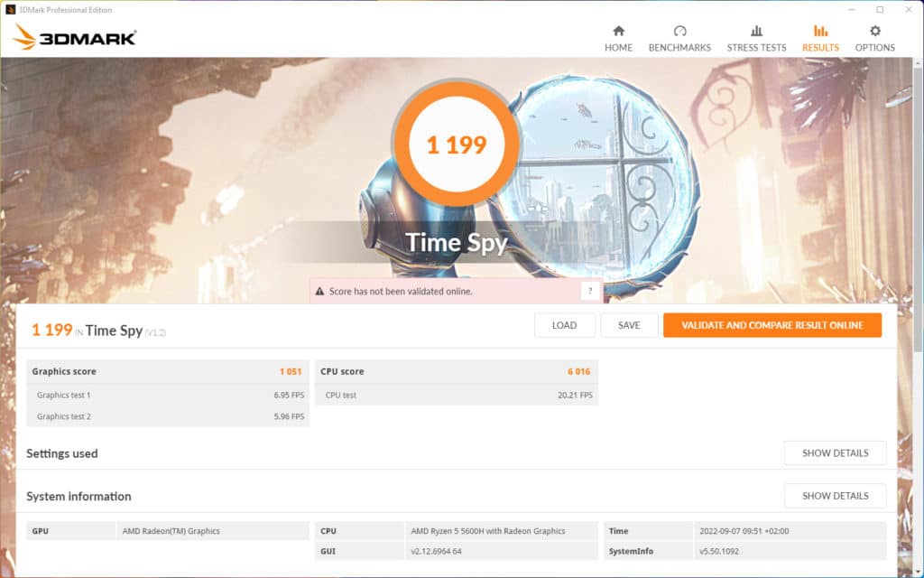924x578 pixels.
Task: Click SystemInfo version 'v5.50.1092'
Action: point(719,552)
